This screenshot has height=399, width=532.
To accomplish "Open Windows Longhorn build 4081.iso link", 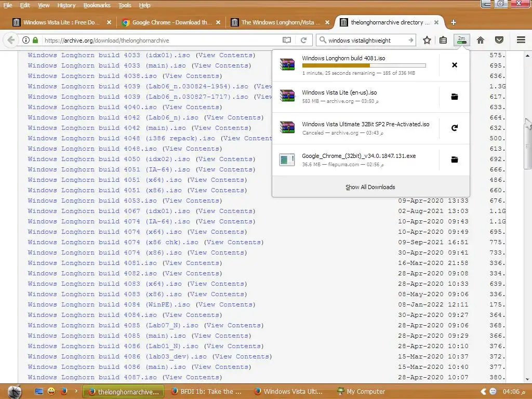I will [92, 263].
